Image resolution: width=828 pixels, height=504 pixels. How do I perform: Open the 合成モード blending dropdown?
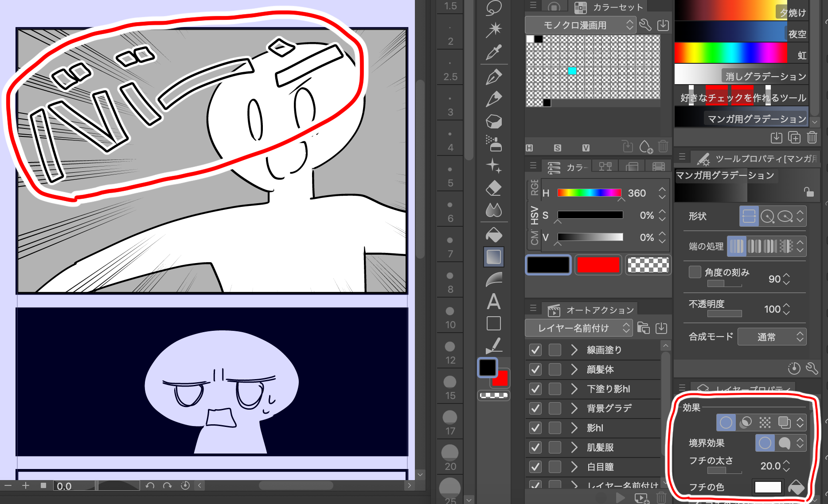tap(772, 337)
